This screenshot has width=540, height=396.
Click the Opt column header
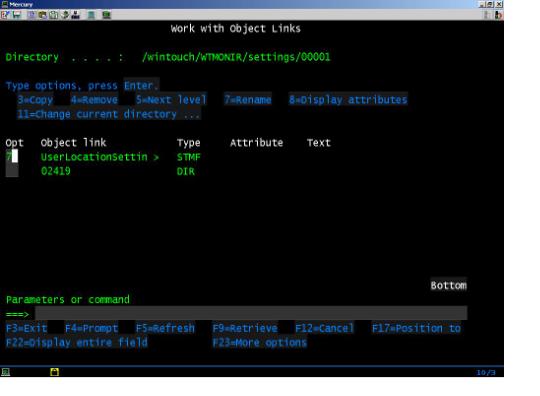click(14, 143)
